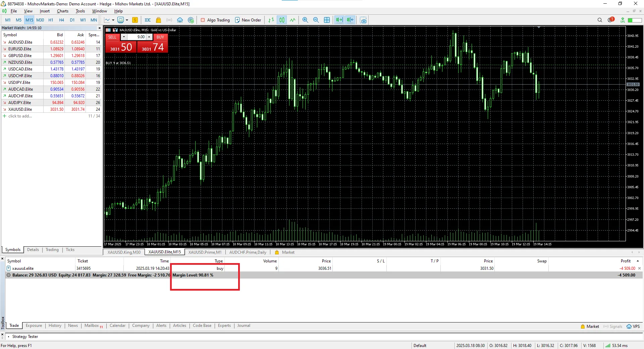Decrease lot volume with down arrow
The width and height of the screenshot is (644, 349).
tap(124, 37)
